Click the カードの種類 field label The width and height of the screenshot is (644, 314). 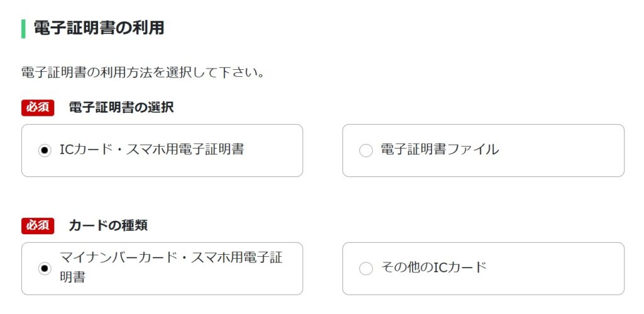tap(108, 225)
